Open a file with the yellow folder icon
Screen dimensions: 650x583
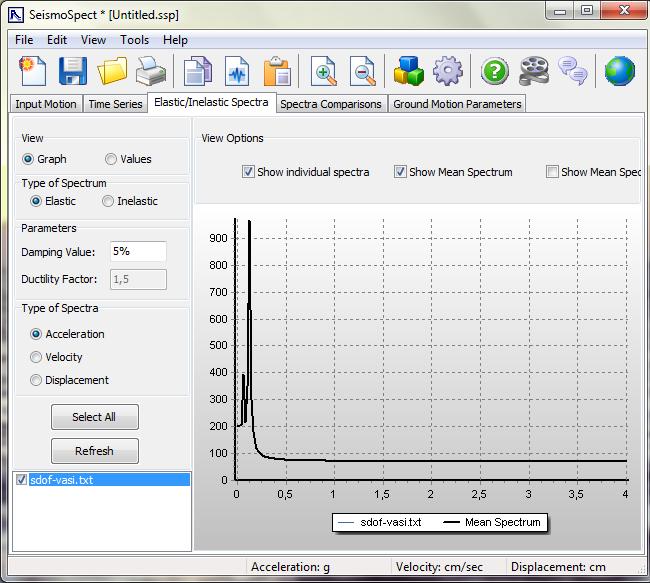coord(112,70)
